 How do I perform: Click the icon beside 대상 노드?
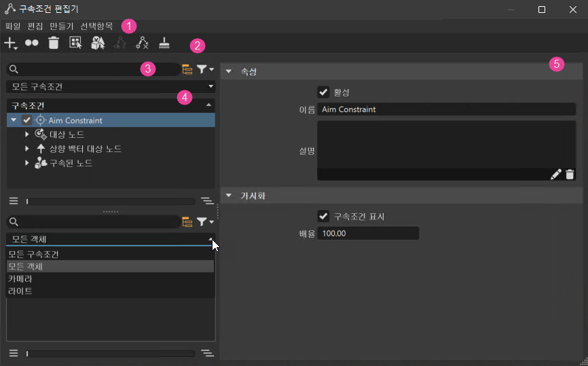41,134
